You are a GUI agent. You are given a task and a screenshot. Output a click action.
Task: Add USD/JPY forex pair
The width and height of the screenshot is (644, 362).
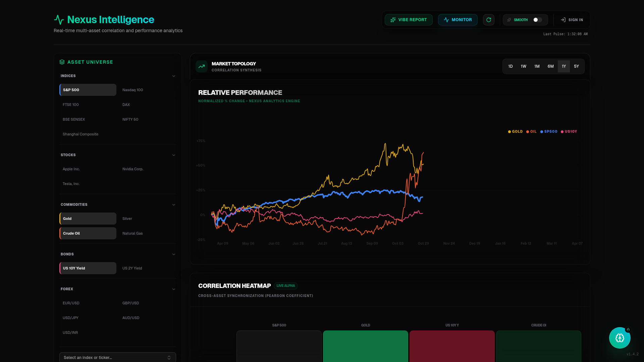[88, 318]
